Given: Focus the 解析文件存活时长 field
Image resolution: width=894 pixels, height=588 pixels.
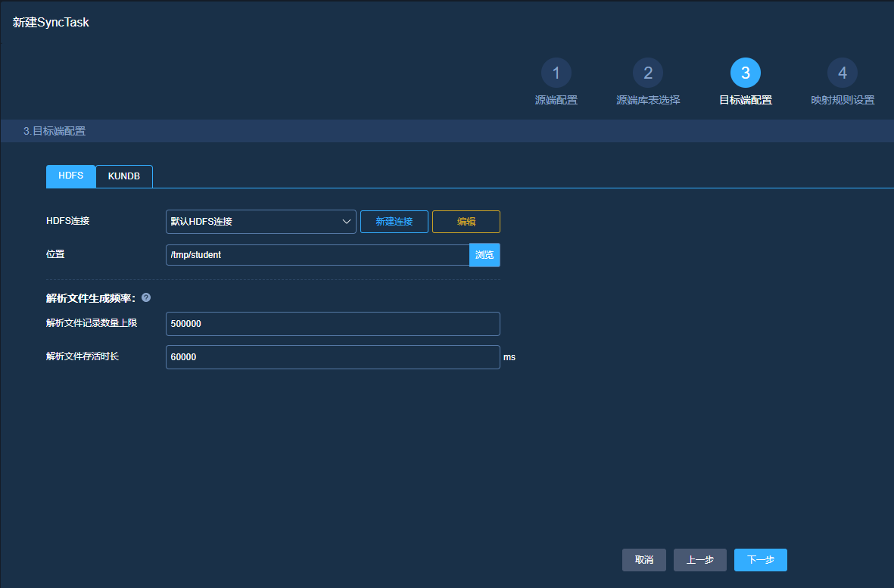Looking at the screenshot, I should (332, 357).
